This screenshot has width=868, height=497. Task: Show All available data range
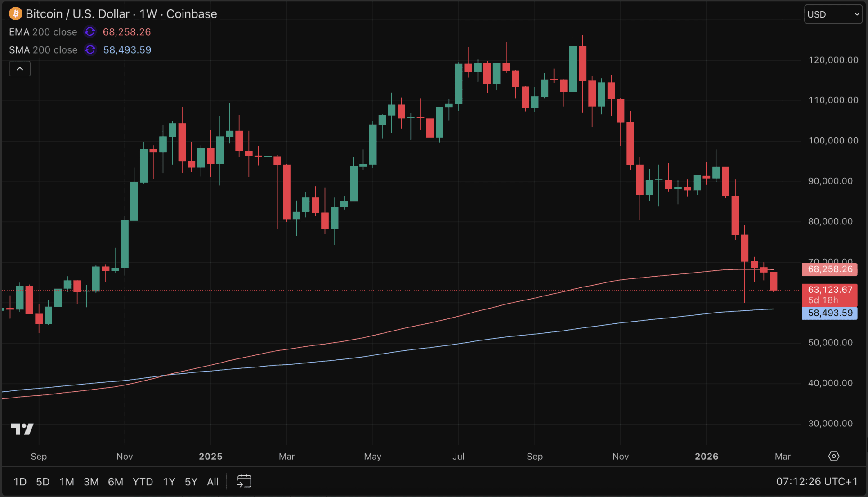click(213, 482)
